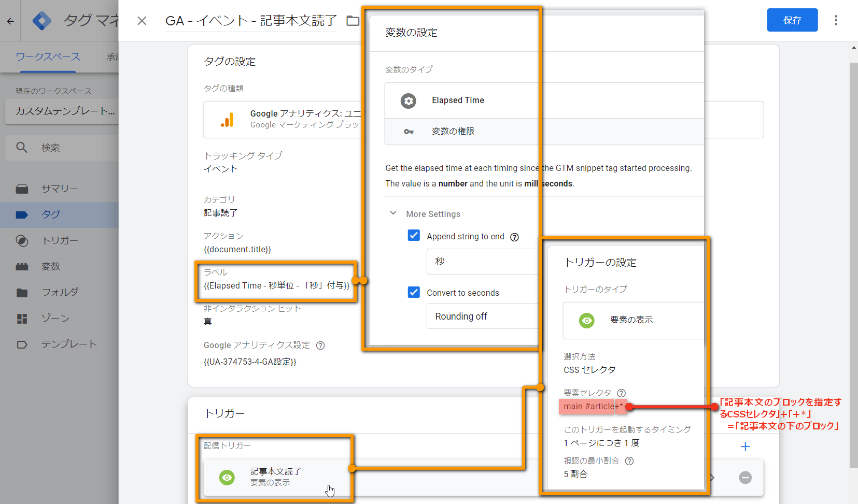This screenshot has height=504, width=858.
Task: Open サマリー in the sidebar
Action: (x=60, y=189)
